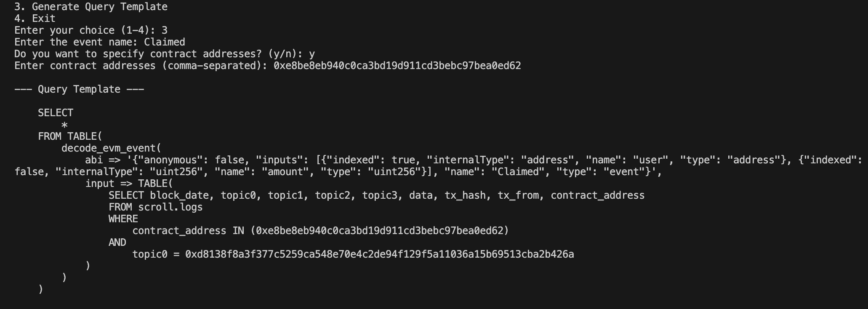Click the 'FROM scroll.logs' line

(x=156, y=207)
